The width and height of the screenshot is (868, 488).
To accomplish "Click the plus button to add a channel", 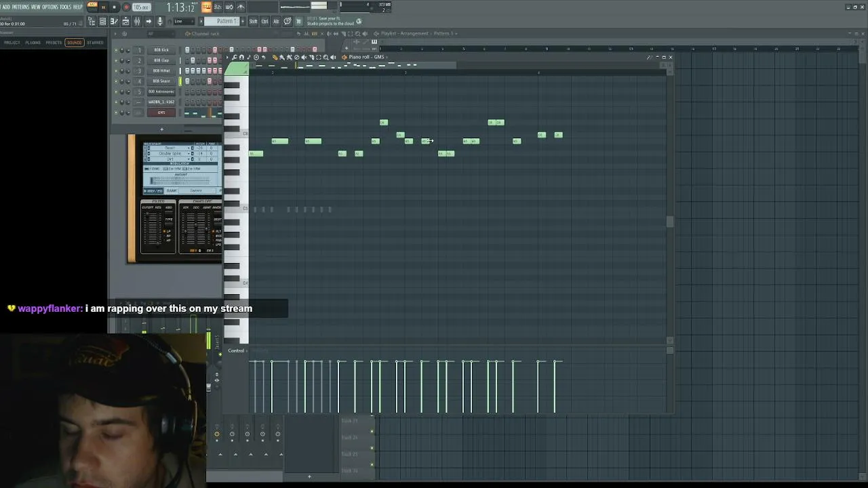I will [x=161, y=129].
